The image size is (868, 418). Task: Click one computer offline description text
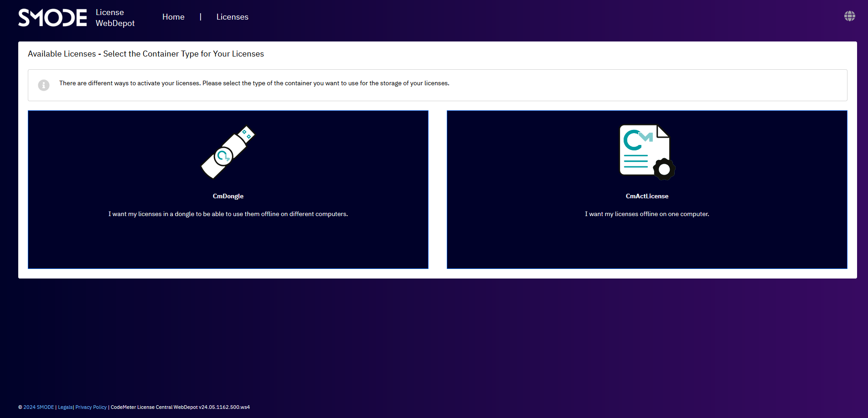click(x=647, y=214)
